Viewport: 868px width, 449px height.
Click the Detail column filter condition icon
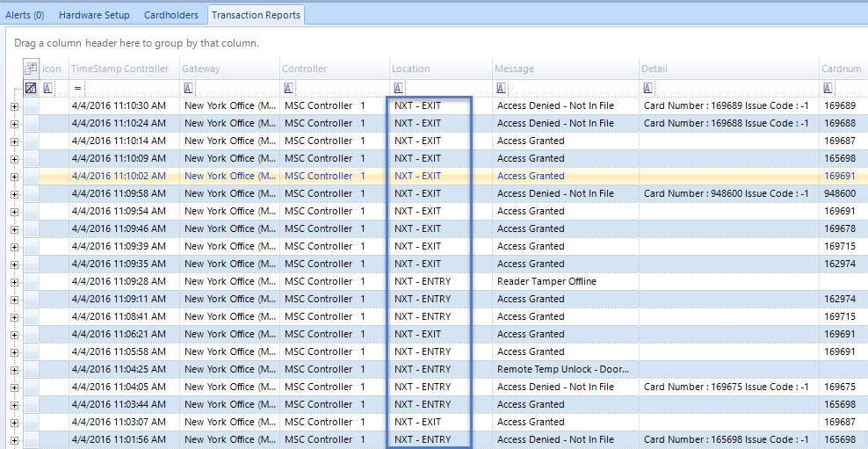[x=647, y=88]
